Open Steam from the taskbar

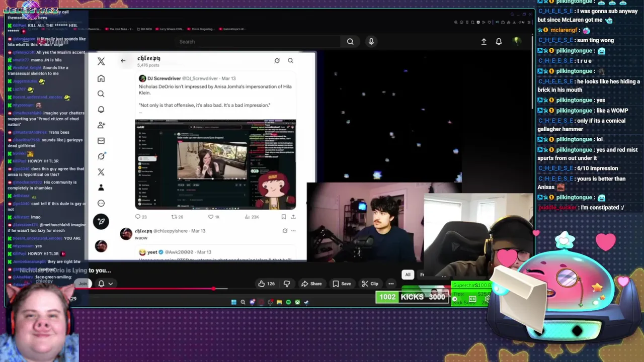306,302
